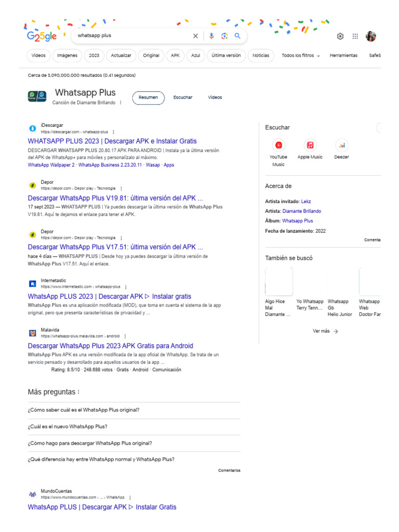Click the iDescargar site favicon
Screen dimensions: 399x532
point(32,129)
